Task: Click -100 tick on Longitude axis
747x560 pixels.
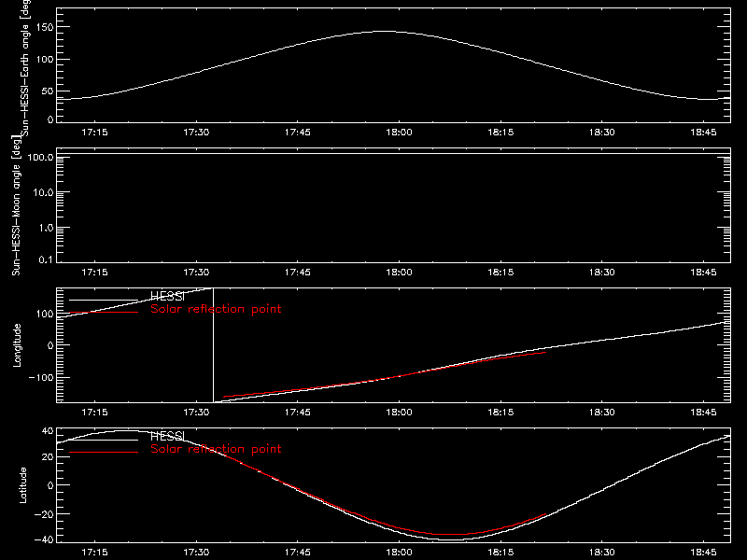Action: (x=41, y=377)
